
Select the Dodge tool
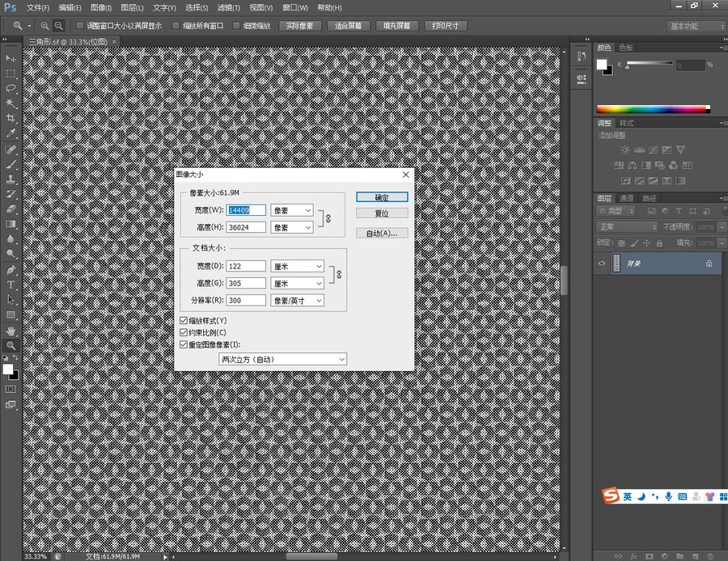11,254
